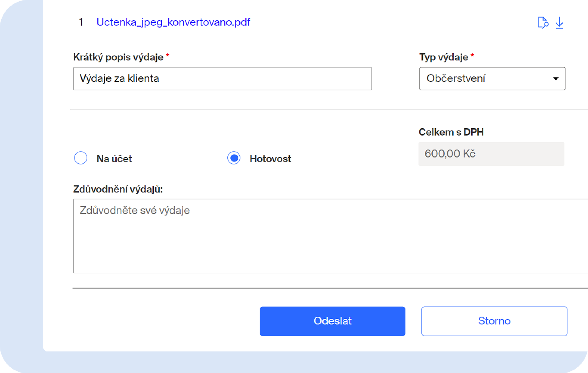588x373 pixels.
Task: Open the Typ výdaje dropdown showing Občerstvení
Action: (x=492, y=78)
